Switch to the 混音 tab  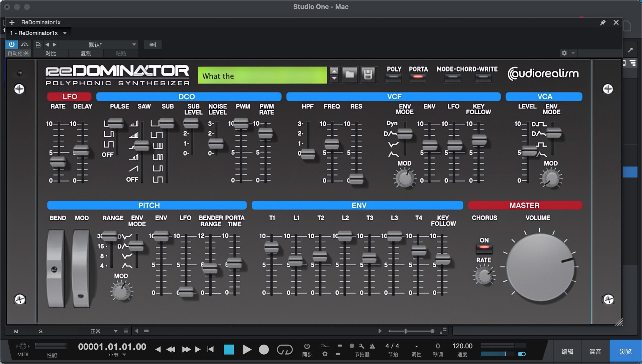[595, 352]
